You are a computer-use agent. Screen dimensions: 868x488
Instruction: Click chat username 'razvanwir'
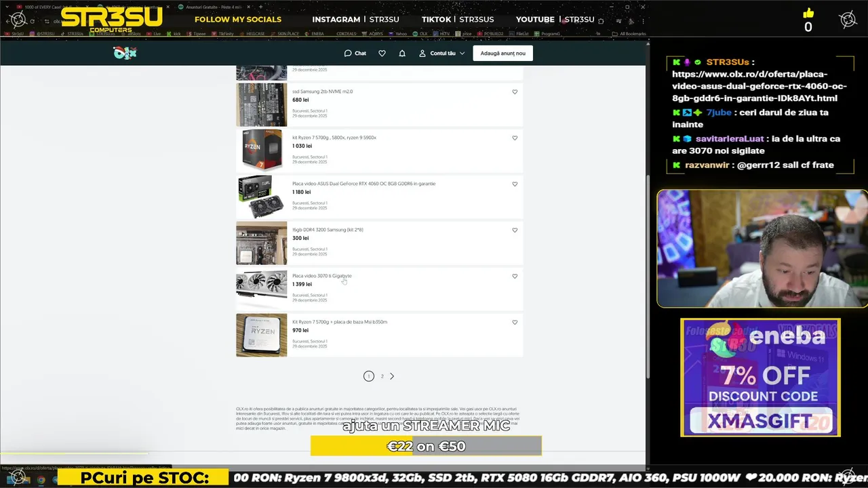tap(707, 165)
